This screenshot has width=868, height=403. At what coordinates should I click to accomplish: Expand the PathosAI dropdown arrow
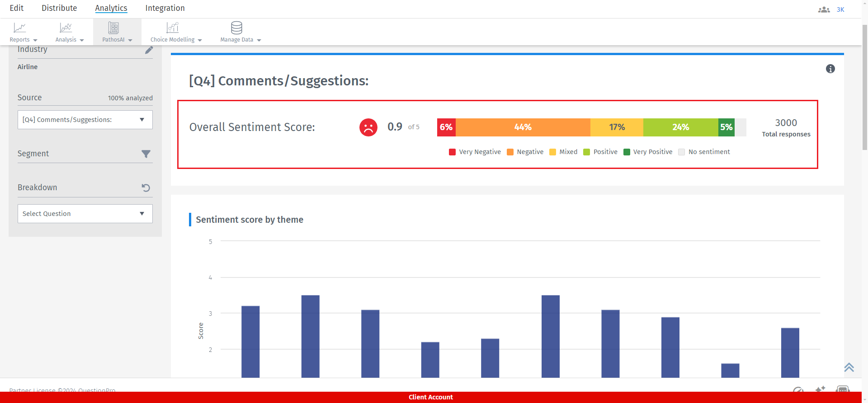(130, 40)
